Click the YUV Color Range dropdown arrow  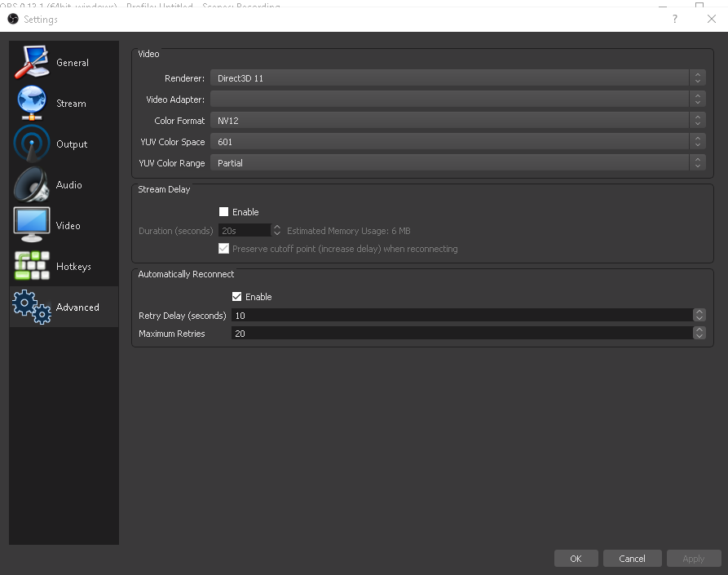tap(697, 162)
